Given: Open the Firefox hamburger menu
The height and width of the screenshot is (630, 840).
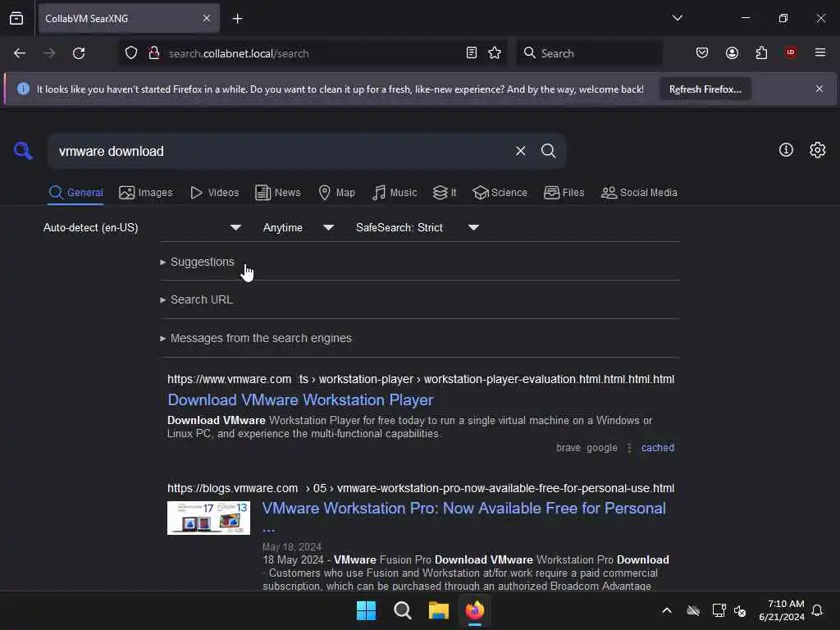Looking at the screenshot, I should coord(820,52).
